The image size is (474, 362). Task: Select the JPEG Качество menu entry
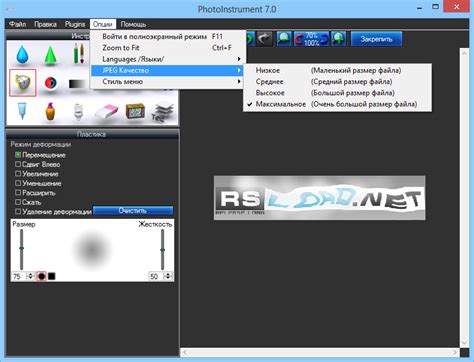click(x=168, y=70)
